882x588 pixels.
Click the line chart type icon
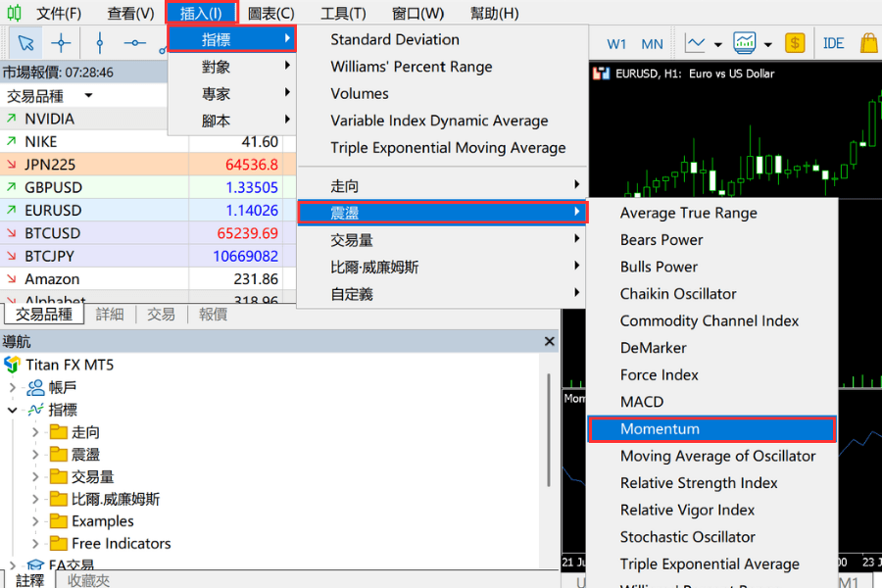pyautogui.click(x=695, y=43)
